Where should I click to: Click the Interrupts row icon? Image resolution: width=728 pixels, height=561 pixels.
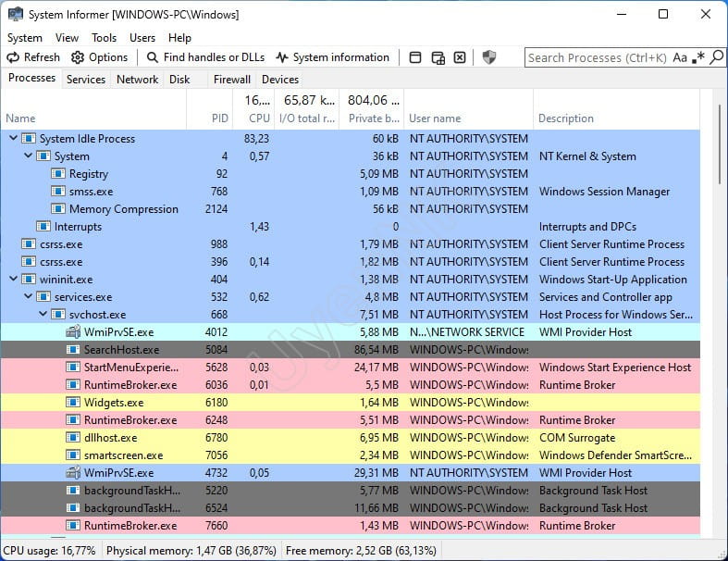[43, 227]
